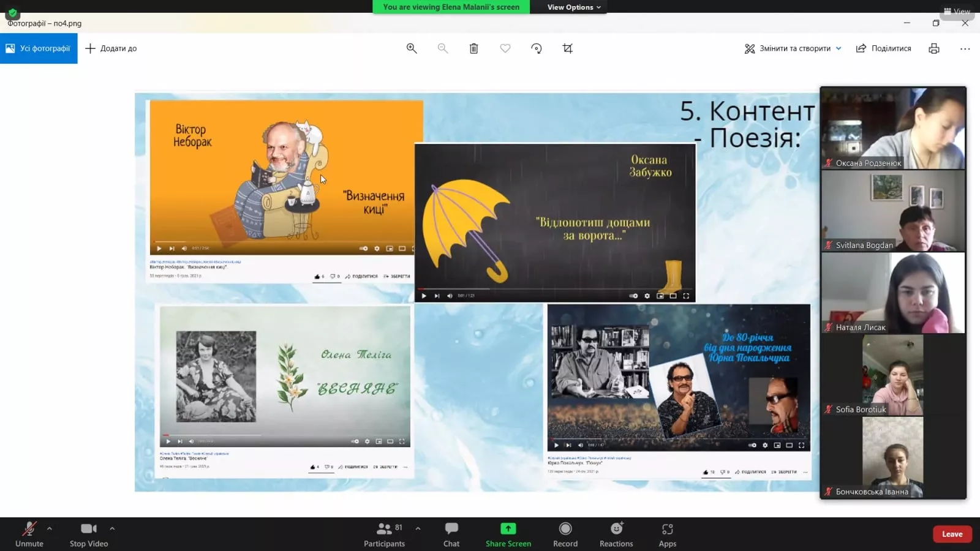The width and height of the screenshot is (980, 551).
Task: Click the zoom in magnifier icon
Action: (412, 48)
